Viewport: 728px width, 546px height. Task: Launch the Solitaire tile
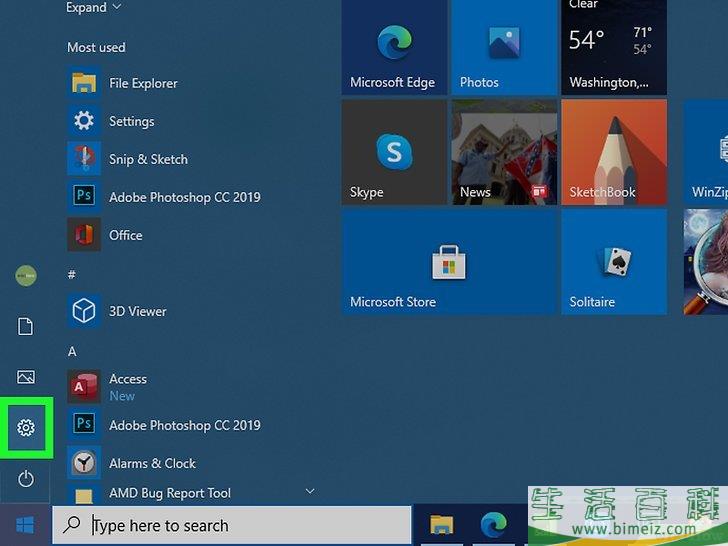click(612, 262)
